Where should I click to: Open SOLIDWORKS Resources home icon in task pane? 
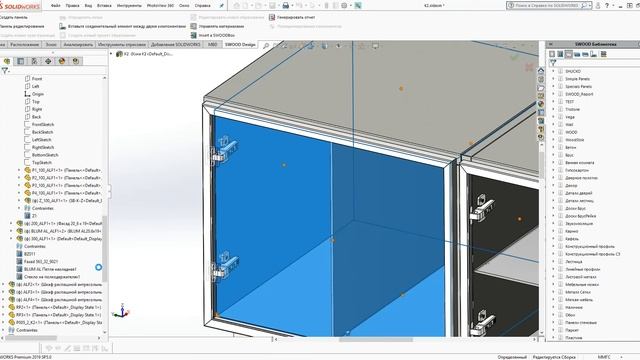pyautogui.click(x=541, y=71)
